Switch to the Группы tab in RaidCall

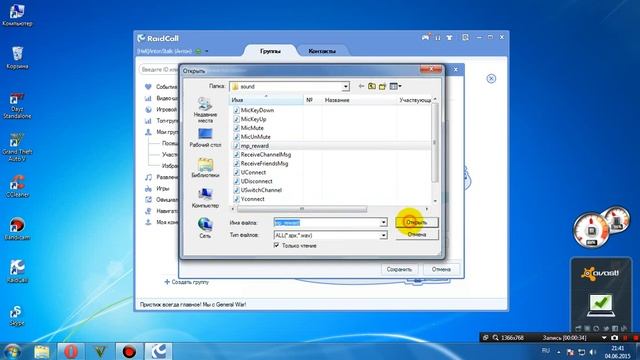coord(270,51)
